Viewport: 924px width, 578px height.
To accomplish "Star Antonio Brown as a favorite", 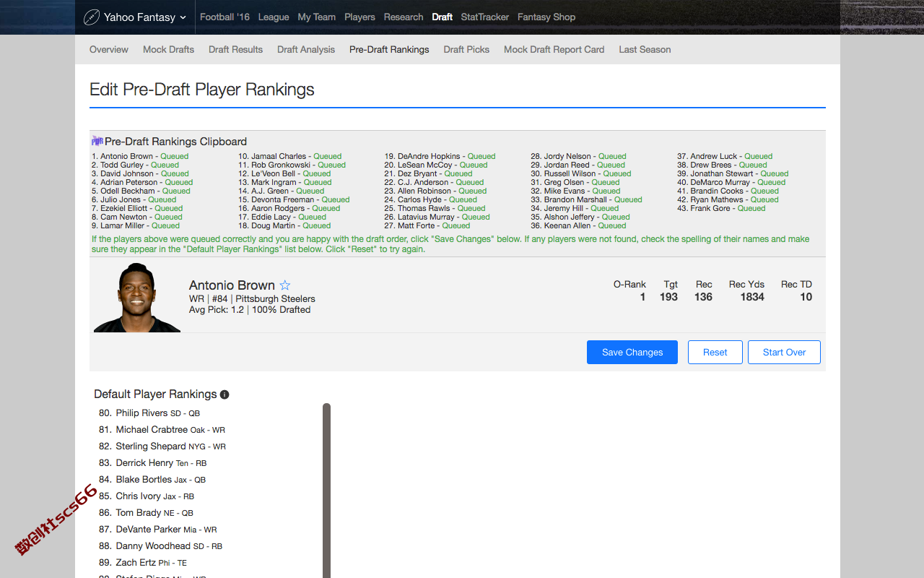I will (x=285, y=285).
